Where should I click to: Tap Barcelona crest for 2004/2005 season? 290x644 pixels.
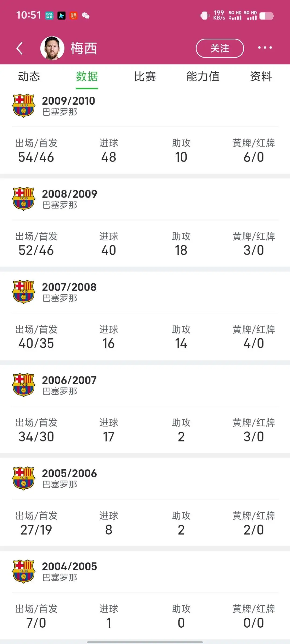point(24,571)
